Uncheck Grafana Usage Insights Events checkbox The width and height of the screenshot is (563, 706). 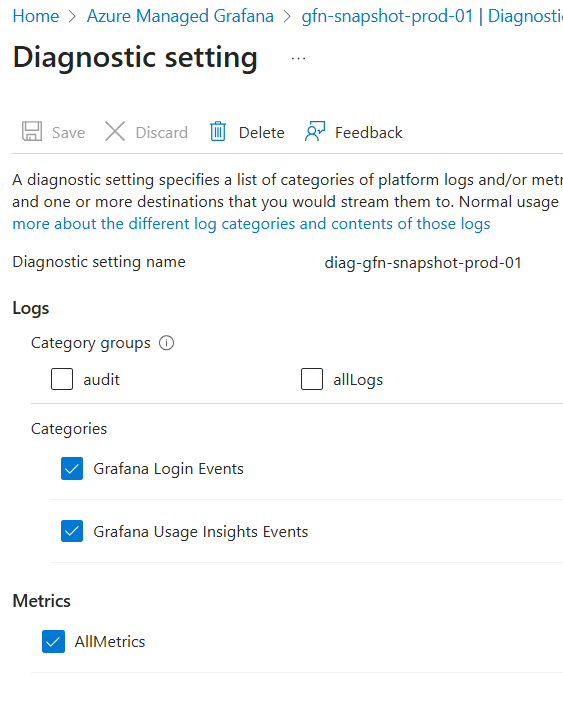72,531
